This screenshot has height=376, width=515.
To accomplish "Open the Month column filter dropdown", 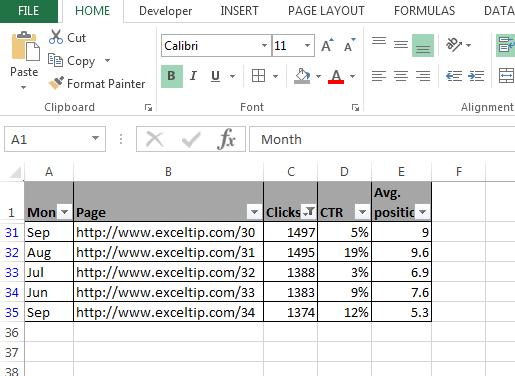I will click(x=65, y=212).
